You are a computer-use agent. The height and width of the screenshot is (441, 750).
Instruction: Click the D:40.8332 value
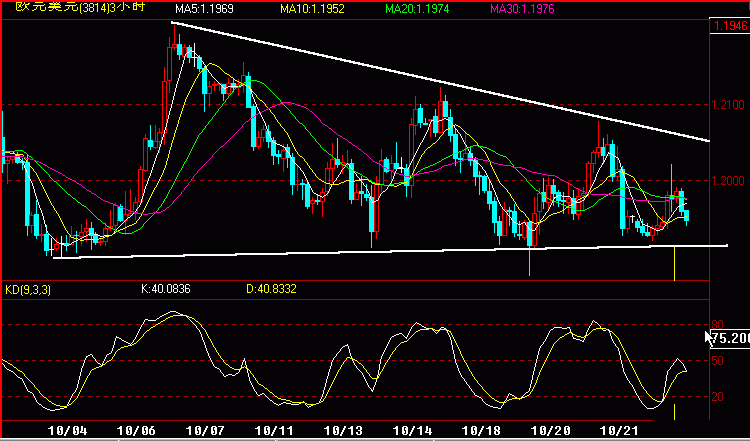pos(271,289)
